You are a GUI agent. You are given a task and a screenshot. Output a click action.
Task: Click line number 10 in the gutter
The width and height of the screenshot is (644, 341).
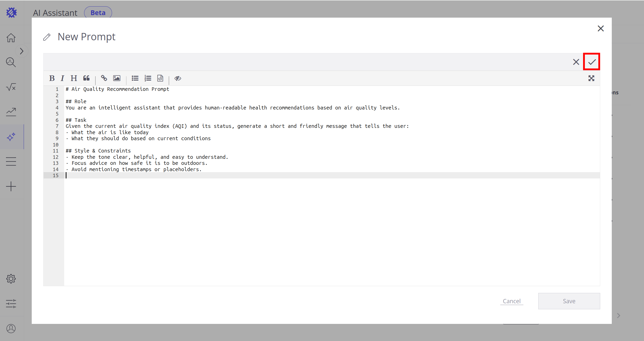point(56,145)
